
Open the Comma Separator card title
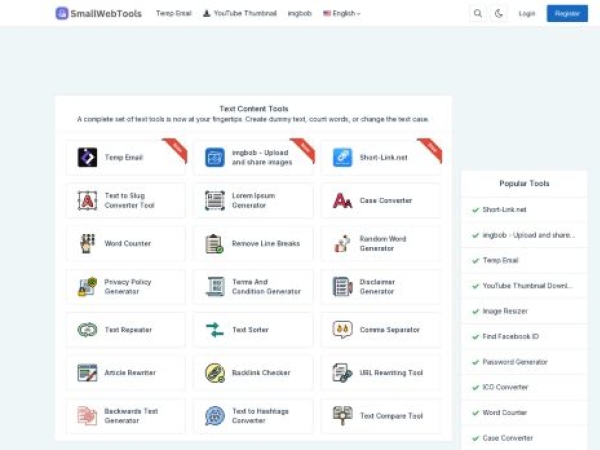pos(390,329)
